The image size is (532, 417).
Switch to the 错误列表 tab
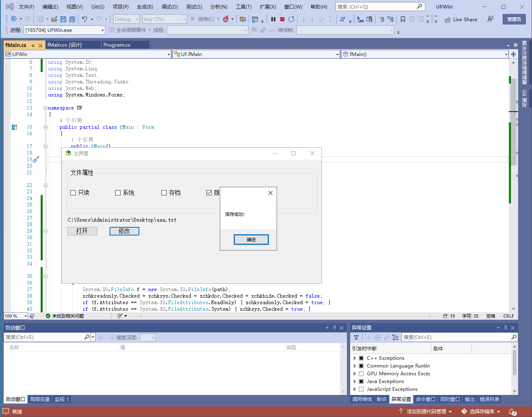pos(490,399)
